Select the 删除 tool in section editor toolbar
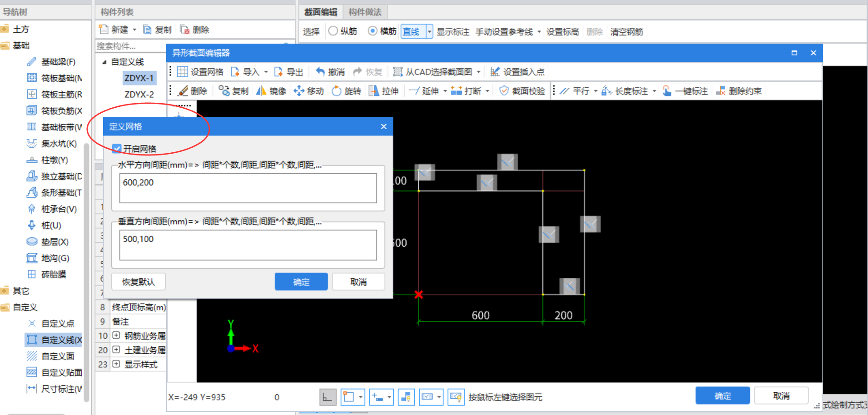 click(193, 91)
